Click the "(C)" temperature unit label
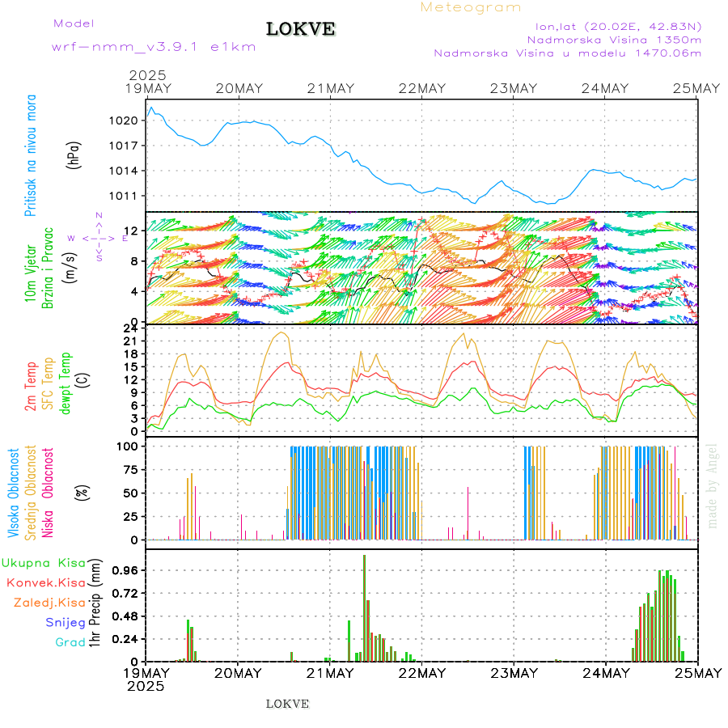 pyautogui.click(x=83, y=380)
